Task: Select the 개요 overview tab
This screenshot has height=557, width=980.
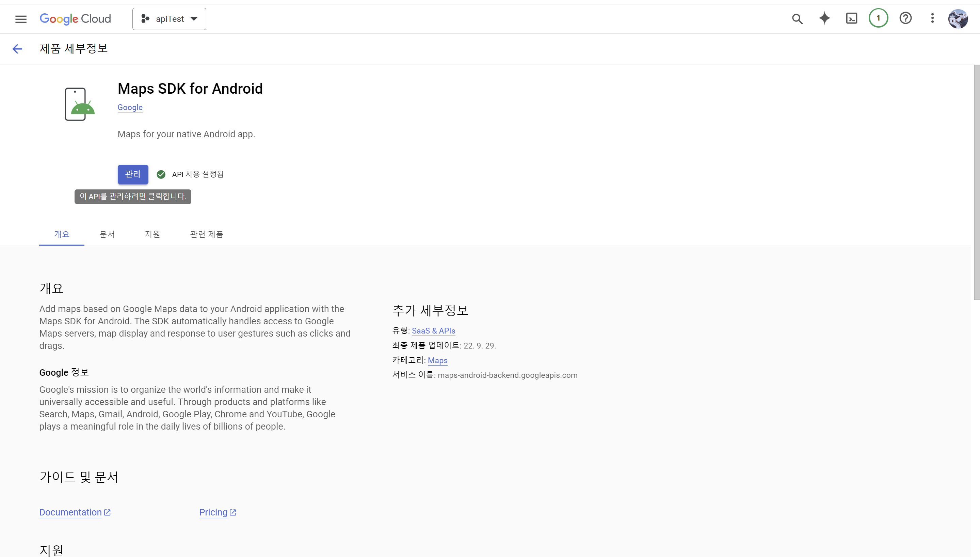Action: click(x=62, y=234)
